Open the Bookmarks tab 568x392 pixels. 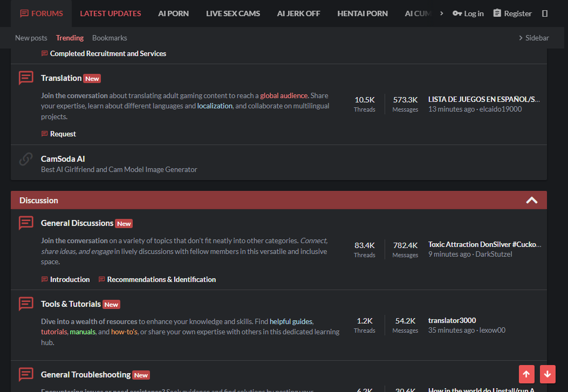click(x=110, y=38)
